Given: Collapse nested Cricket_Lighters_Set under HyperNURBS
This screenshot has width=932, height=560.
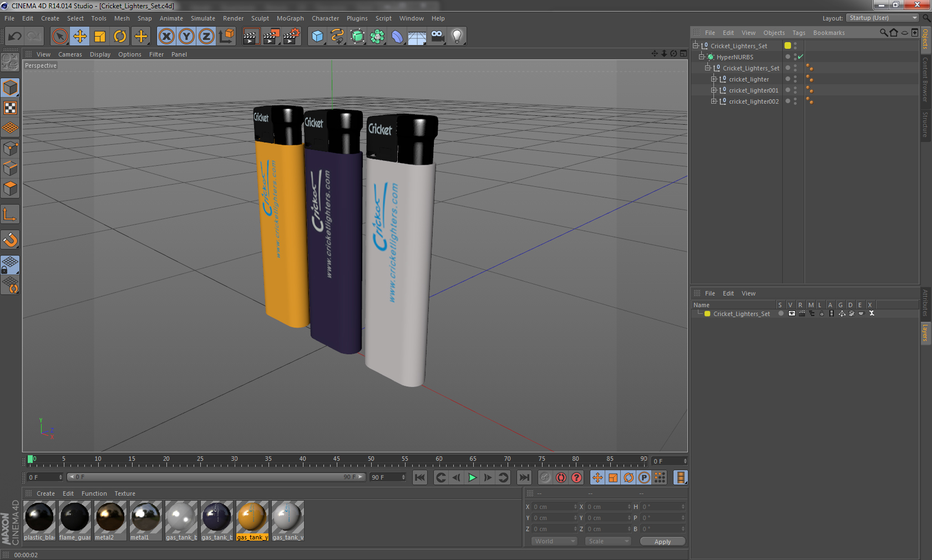Looking at the screenshot, I should [708, 68].
